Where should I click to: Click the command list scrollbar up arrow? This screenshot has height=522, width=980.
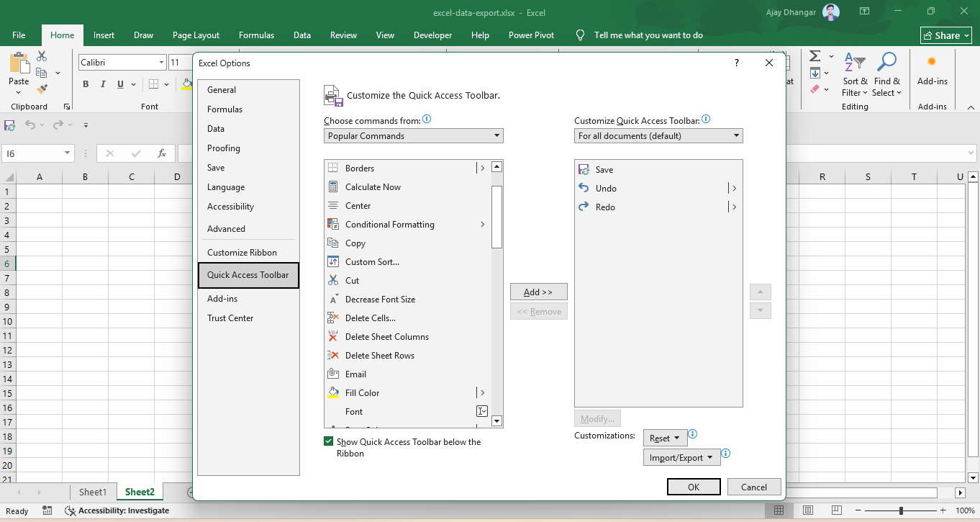tap(496, 167)
